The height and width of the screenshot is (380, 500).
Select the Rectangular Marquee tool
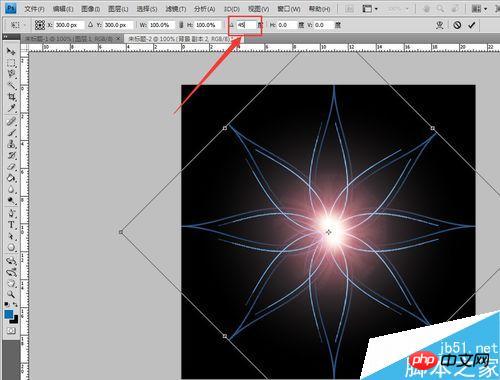[11, 63]
